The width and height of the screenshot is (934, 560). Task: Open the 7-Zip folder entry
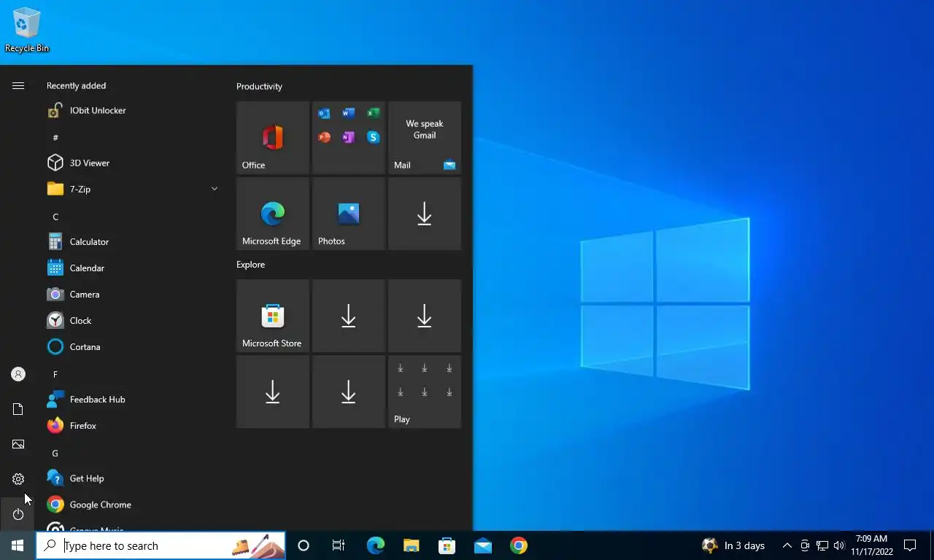point(133,189)
